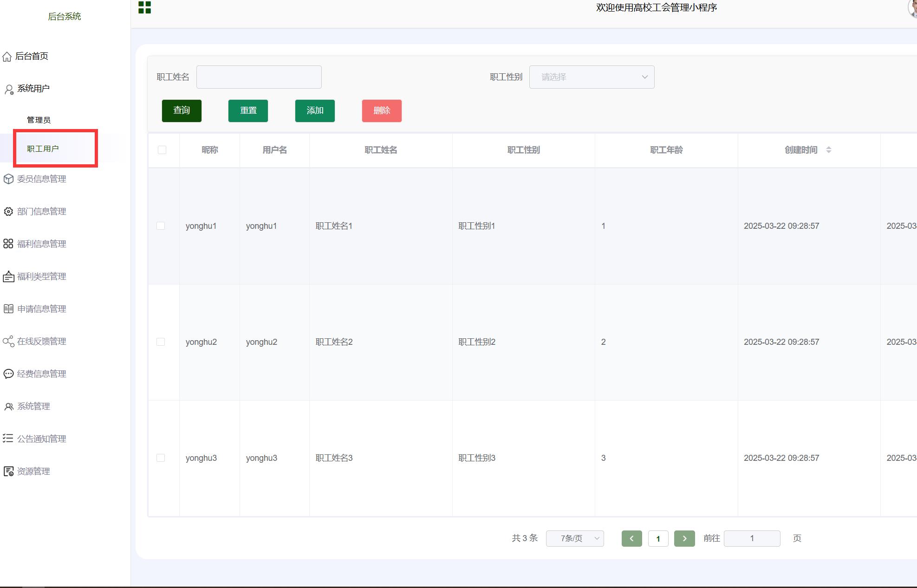Open the 职工性别 请选择 dropdown

pos(592,77)
